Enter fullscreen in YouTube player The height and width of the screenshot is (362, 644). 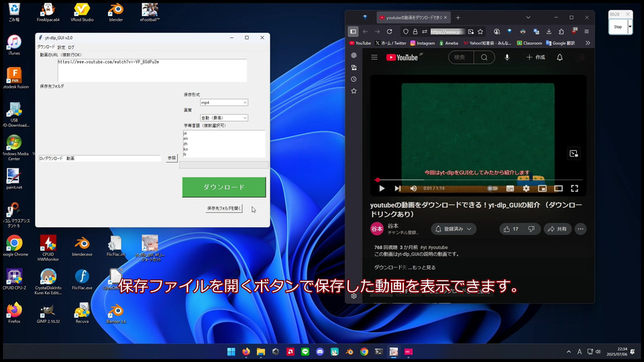tap(574, 188)
